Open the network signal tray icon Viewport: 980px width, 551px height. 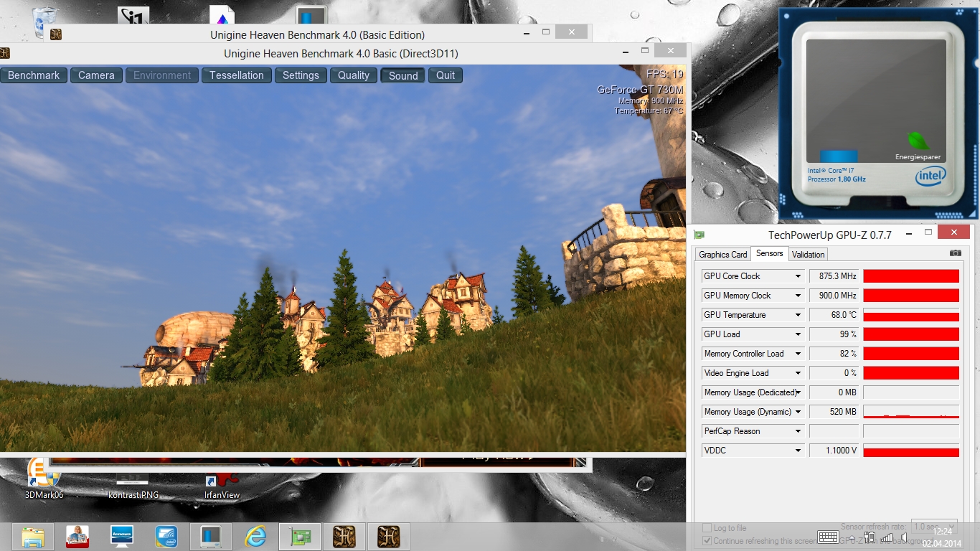[887, 537]
